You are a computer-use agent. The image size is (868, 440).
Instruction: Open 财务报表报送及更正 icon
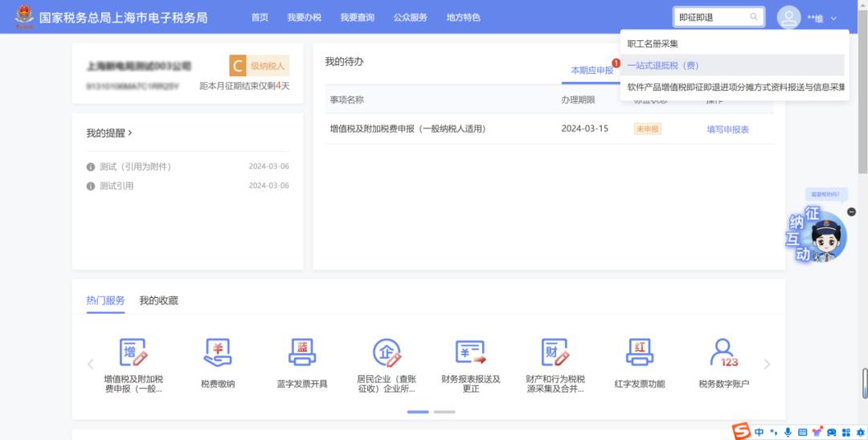click(x=471, y=352)
